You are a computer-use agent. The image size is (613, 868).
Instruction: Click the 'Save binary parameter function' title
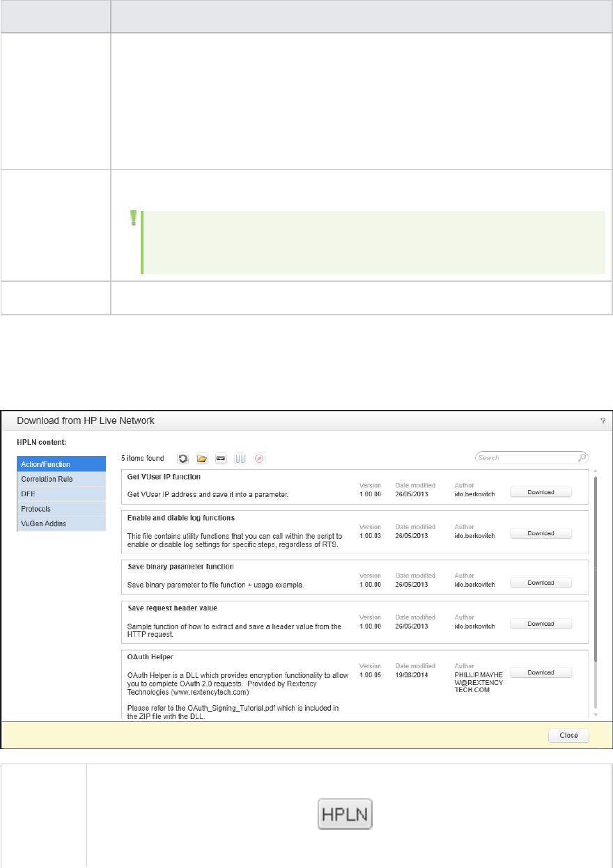pyautogui.click(x=180, y=567)
